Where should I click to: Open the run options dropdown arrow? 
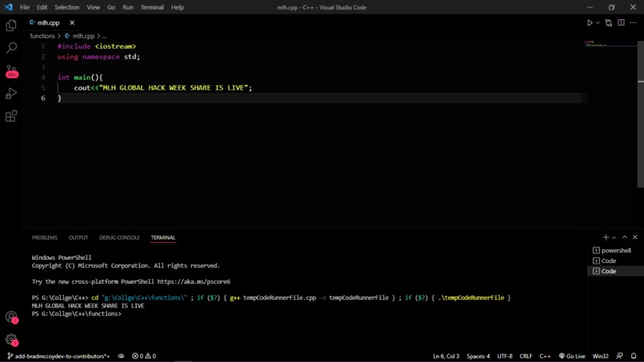(598, 23)
